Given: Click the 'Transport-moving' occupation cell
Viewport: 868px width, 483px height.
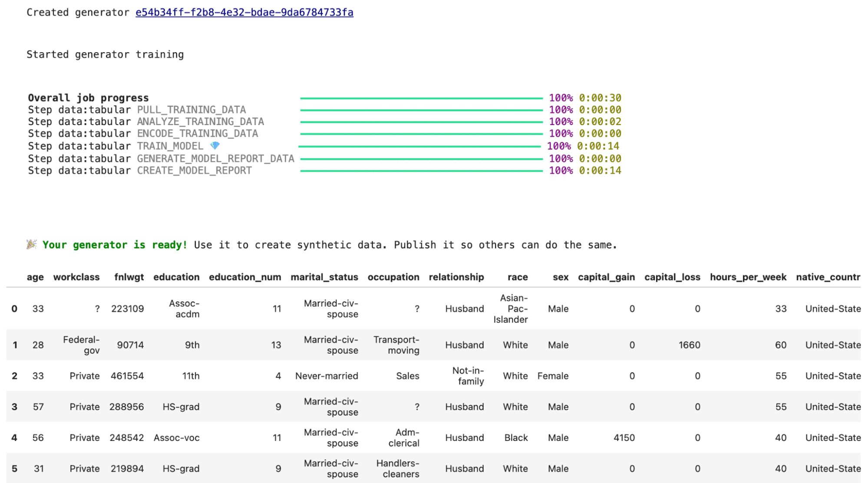Looking at the screenshot, I should tap(396, 345).
